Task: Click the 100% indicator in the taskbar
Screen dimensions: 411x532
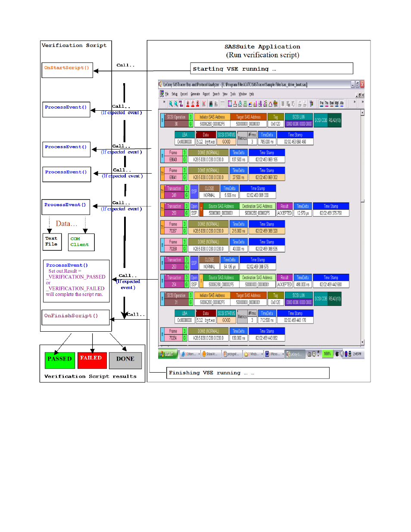Action: point(327,354)
